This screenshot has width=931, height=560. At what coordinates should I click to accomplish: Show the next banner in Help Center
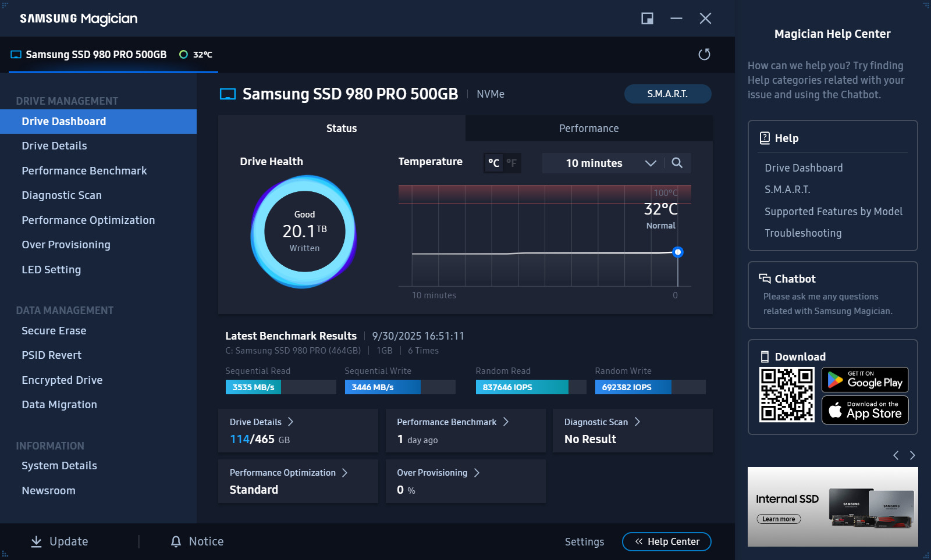pyautogui.click(x=912, y=455)
